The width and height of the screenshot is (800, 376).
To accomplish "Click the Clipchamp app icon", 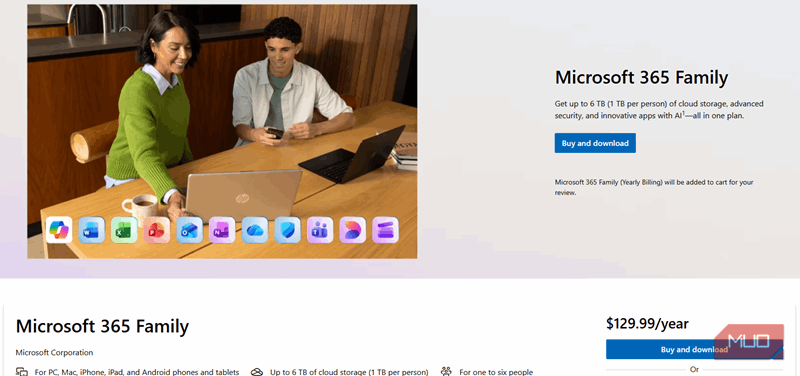I will pos(386,230).
